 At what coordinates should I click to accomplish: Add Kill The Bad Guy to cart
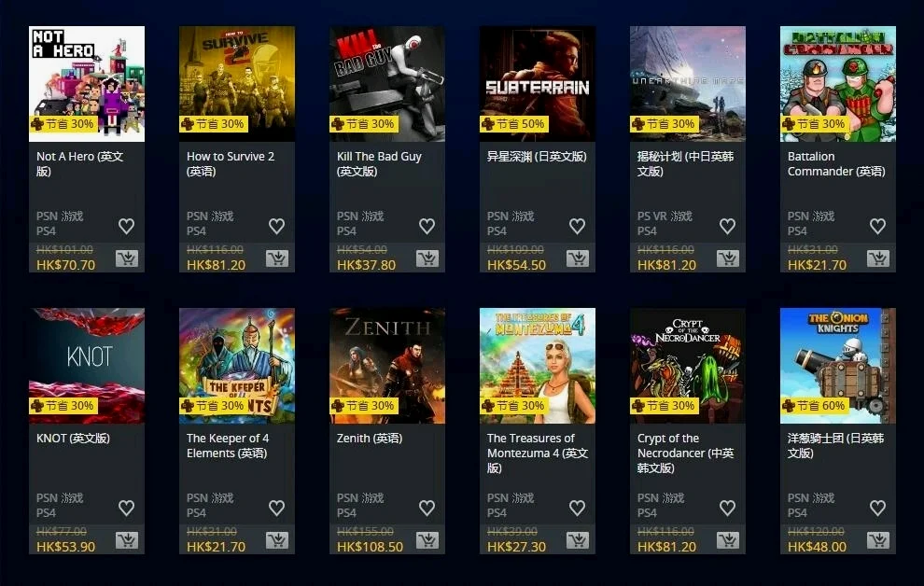click(427, 258)
